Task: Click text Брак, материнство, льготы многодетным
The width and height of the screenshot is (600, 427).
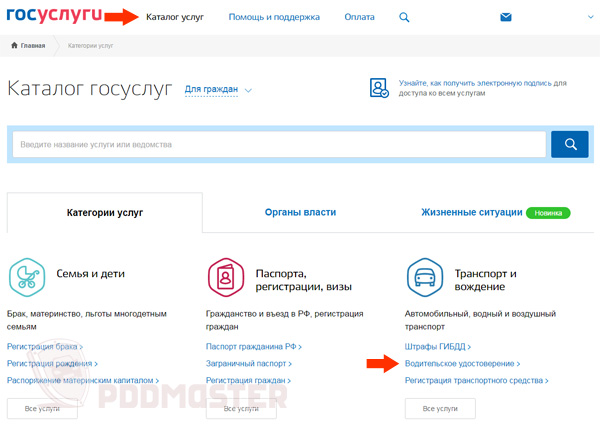Action: (87, 314)
